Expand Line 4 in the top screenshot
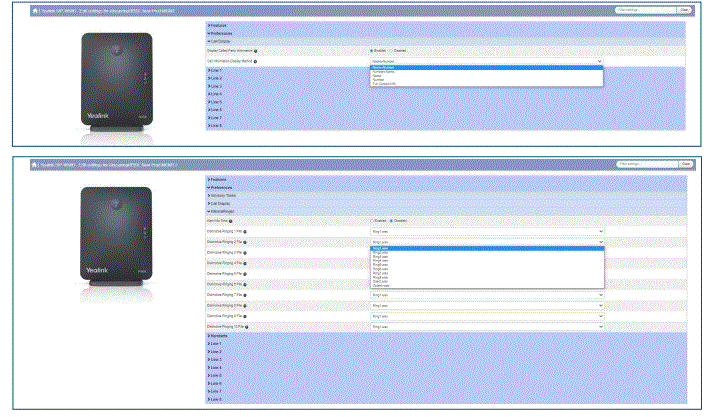Screen dimensions: 712x417 tap(445, 94)
